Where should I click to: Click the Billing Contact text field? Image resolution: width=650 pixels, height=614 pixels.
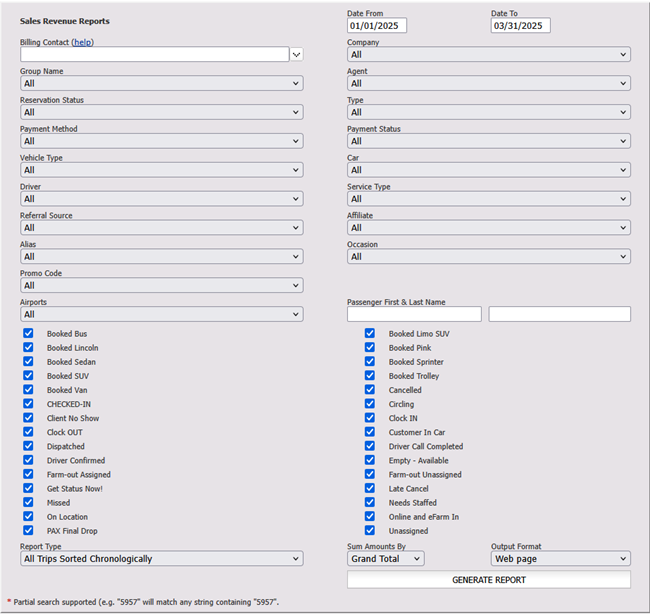point(155,54)
